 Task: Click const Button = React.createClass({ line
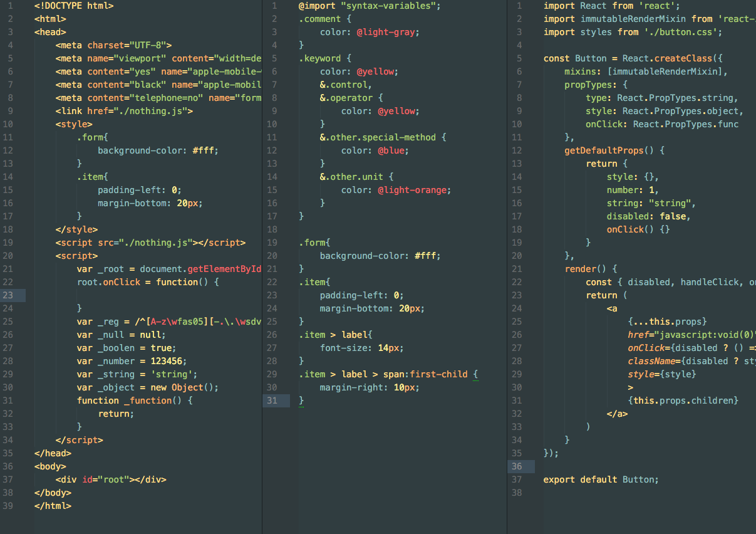tap(633, 58)
